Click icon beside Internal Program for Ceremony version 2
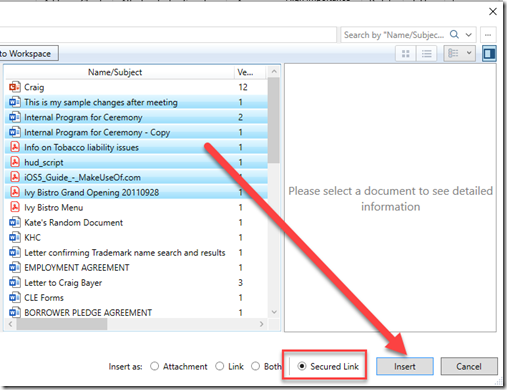 (x=14, y=117)
